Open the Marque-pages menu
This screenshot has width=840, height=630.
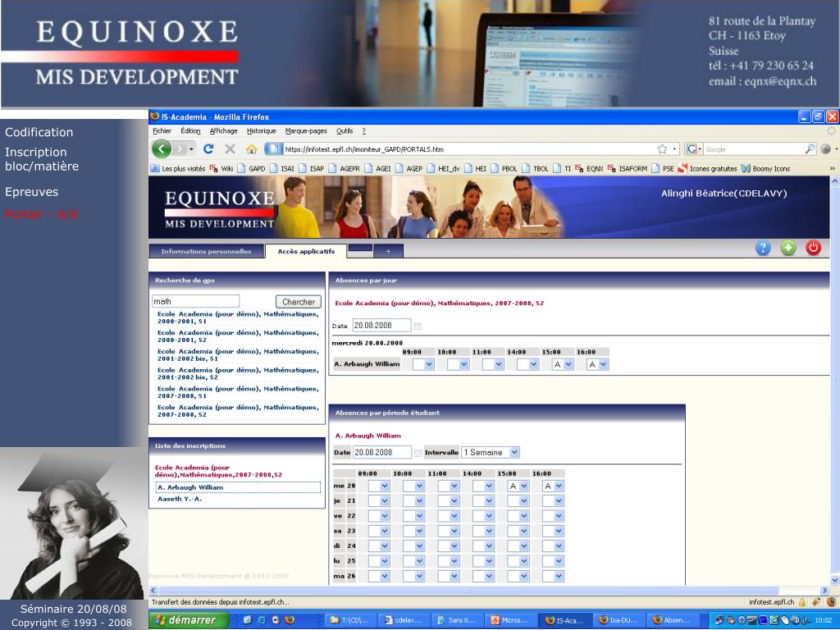(x=306, y=130)
